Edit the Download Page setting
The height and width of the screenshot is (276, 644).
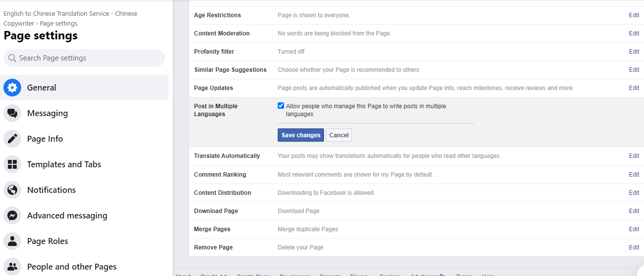(x=634, y=211)
